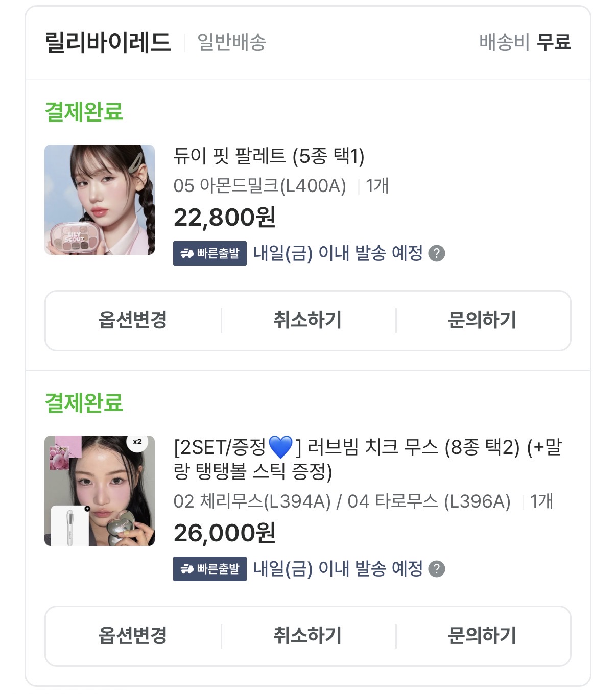Select 취소하기 for the cheek mousse order
Viewport: 616px width, 694px height.
click(307, 636)
